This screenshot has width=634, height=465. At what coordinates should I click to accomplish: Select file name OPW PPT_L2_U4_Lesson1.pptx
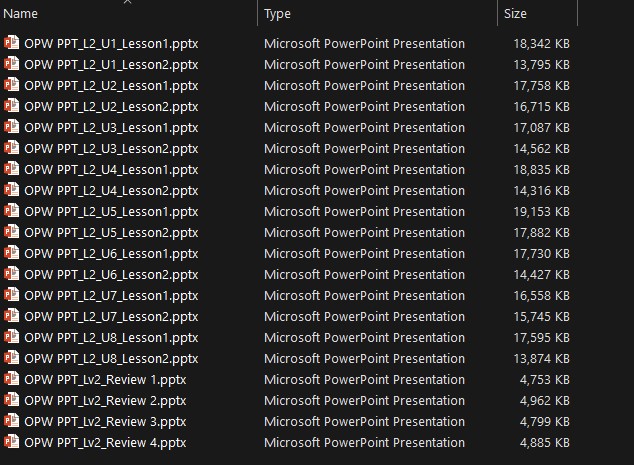click(111, 170)
